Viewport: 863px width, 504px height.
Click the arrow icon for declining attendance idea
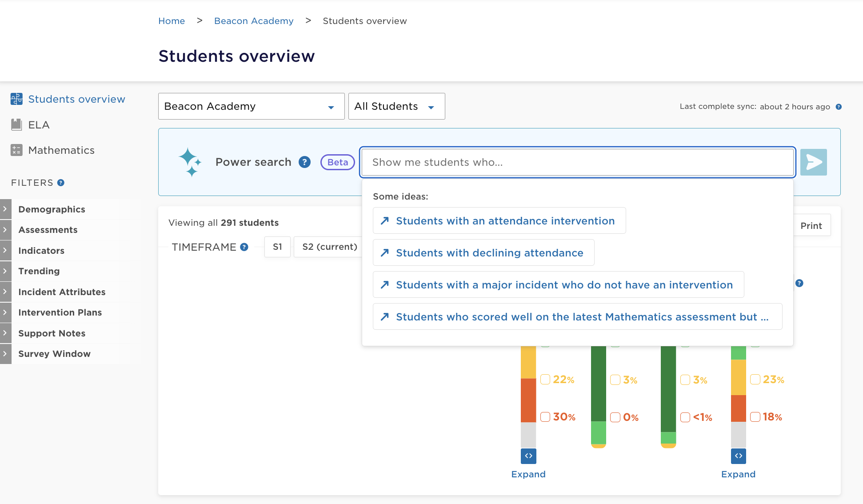click(x=385, y=253)
